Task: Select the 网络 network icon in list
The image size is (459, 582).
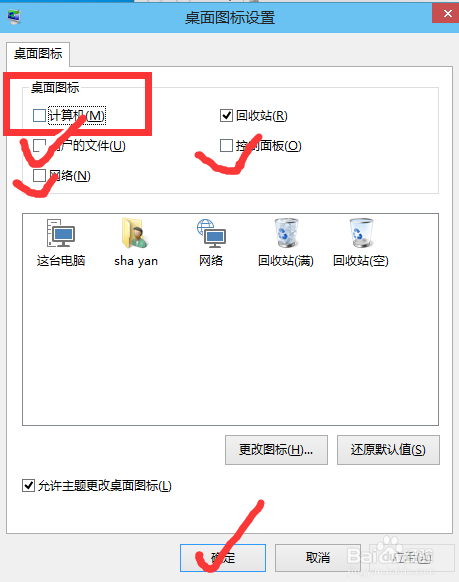Action: point(211,243)
